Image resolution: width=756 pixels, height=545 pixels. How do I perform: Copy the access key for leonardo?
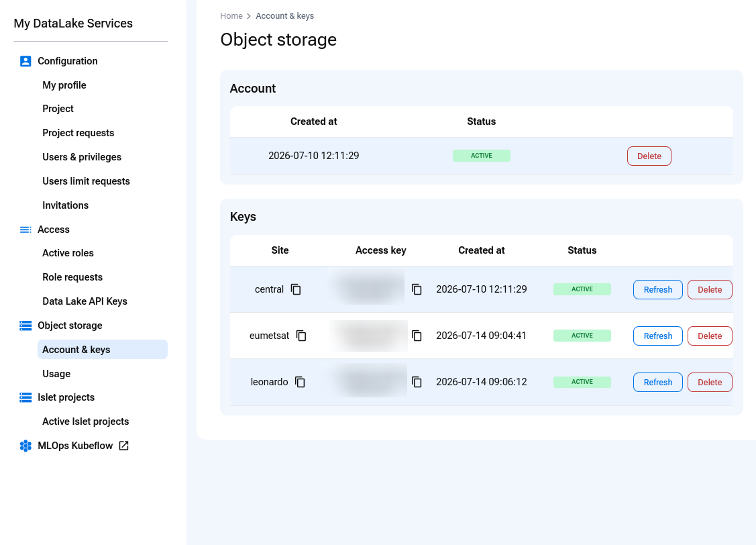point(417,382)
